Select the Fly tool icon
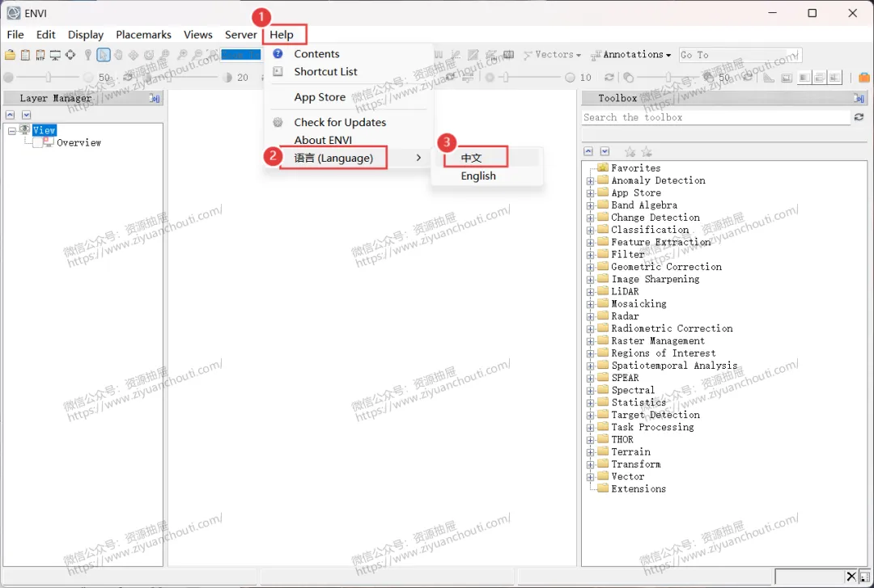 (134, 55)
